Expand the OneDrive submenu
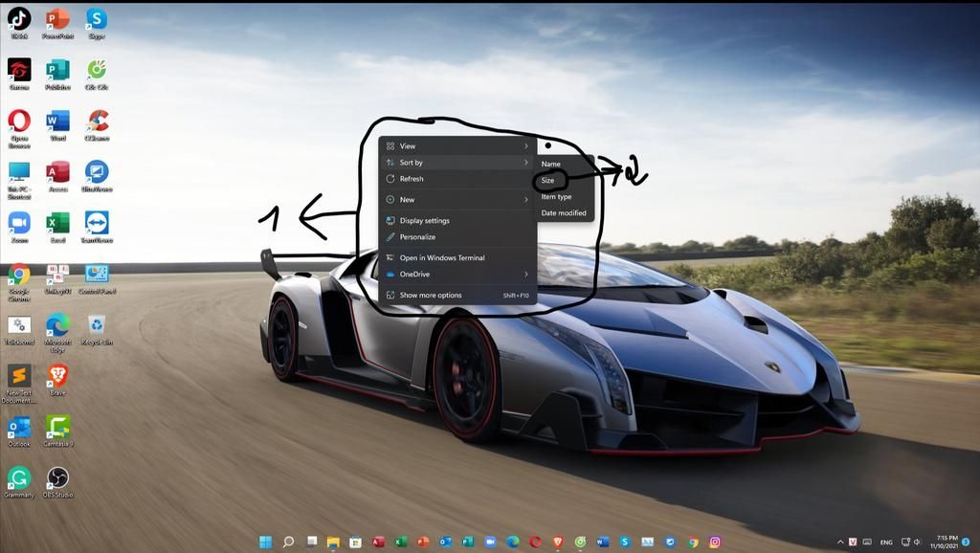This screenshot has width=980, height=553. (x=457, y=275)
